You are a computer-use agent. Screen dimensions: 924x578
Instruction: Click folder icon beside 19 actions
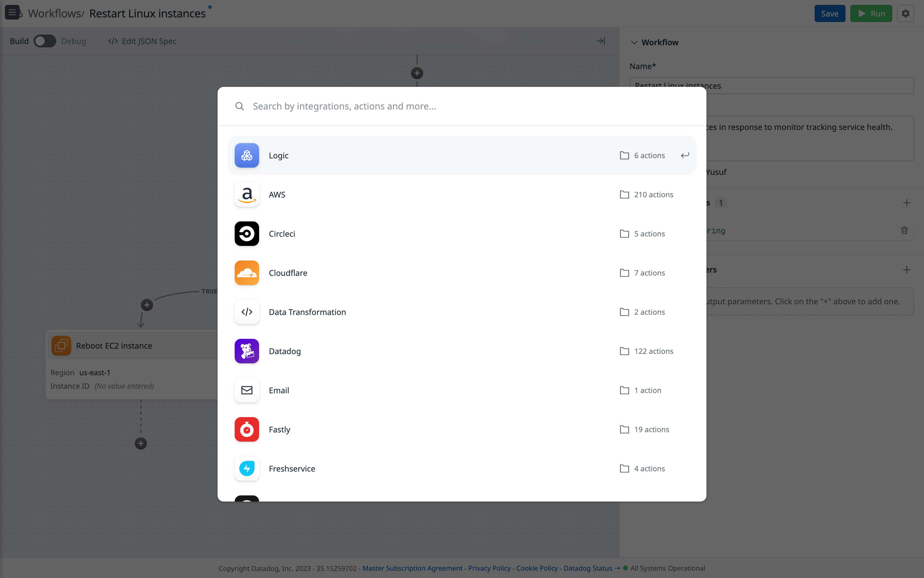click(624, 429)
